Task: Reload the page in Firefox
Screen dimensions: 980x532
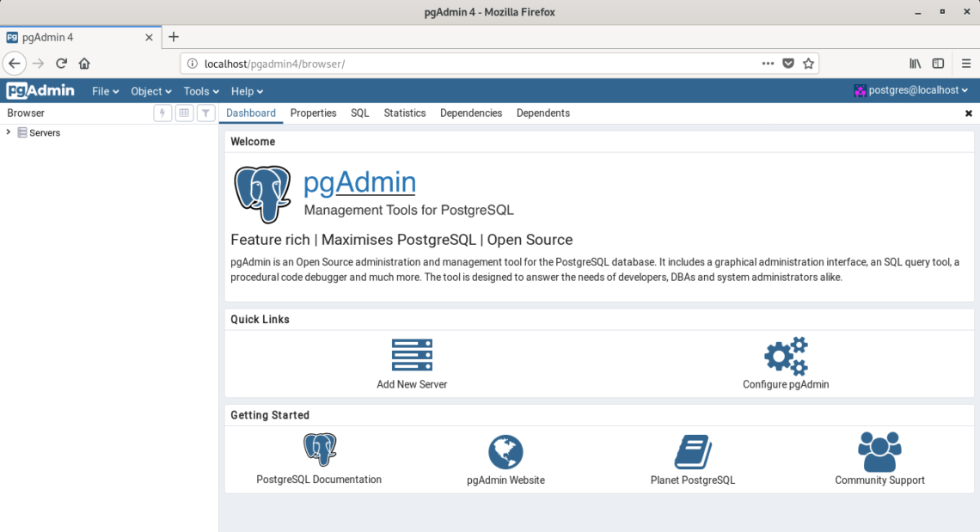Action: [x=62, y=64]
